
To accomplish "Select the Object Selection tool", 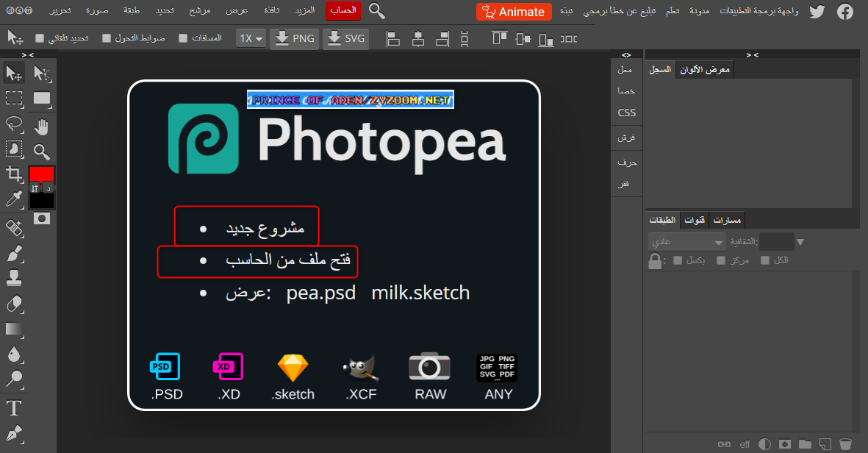I will coord(14,149).
